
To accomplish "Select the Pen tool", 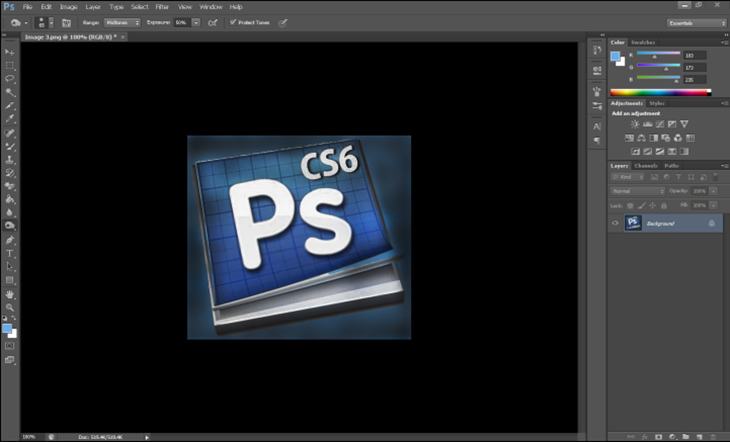I will pos(9,240).
